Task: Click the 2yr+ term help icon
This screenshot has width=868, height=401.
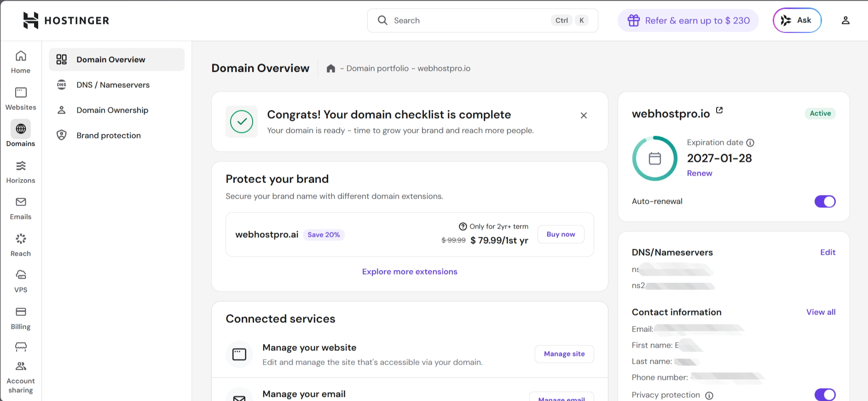Action: click(x=463, y=226)
